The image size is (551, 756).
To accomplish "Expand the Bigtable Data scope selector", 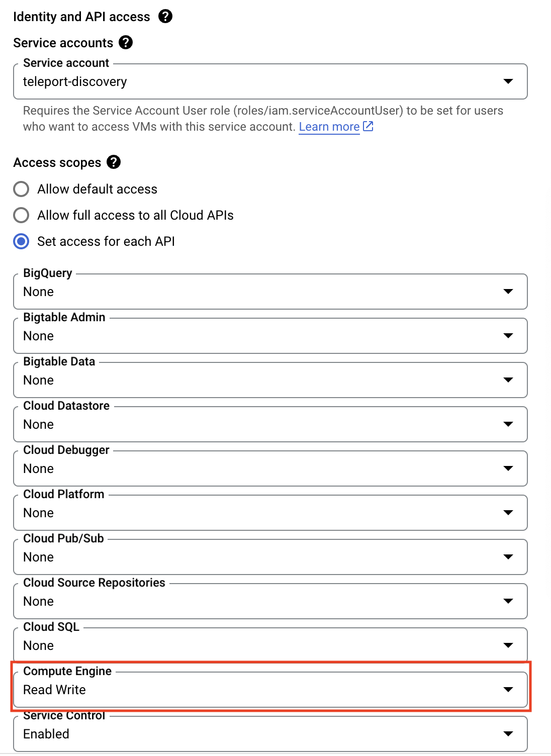I will coord(509,380).
